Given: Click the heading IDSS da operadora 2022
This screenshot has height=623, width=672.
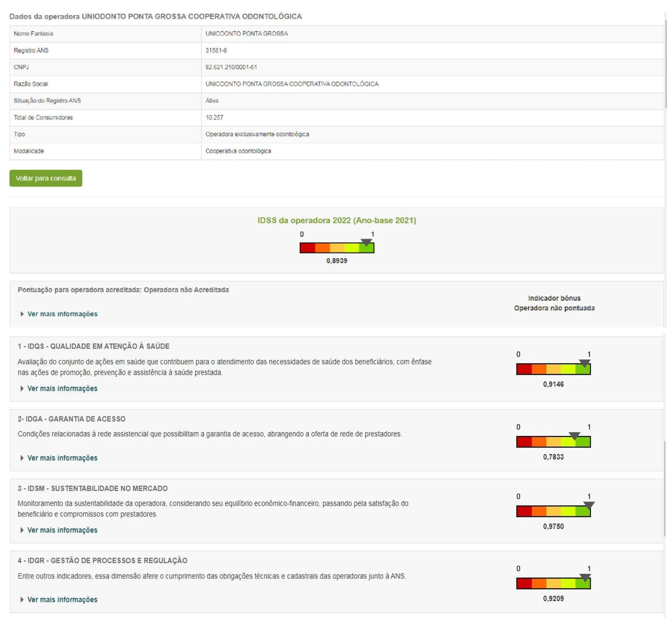Looking at the screenshot, I should click(337, 221).
